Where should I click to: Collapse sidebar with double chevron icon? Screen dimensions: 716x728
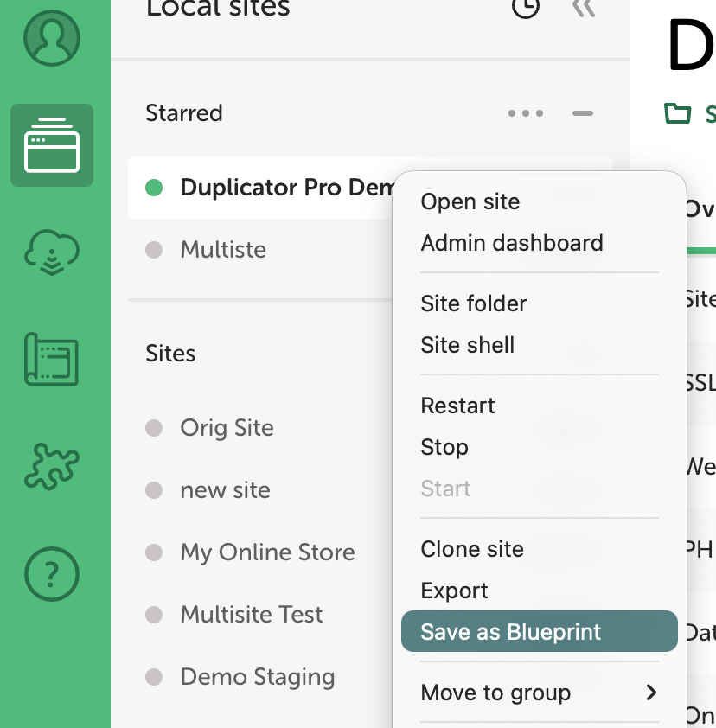coord(584,8)
